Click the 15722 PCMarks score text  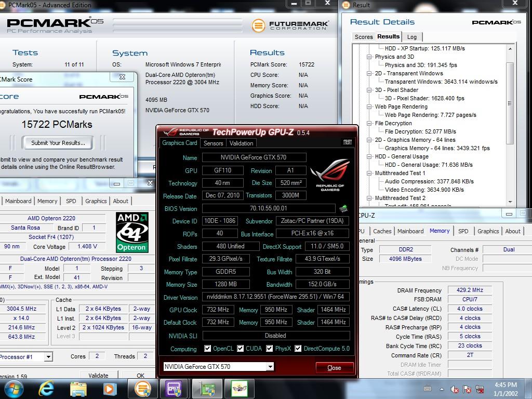tap(57, 125)
